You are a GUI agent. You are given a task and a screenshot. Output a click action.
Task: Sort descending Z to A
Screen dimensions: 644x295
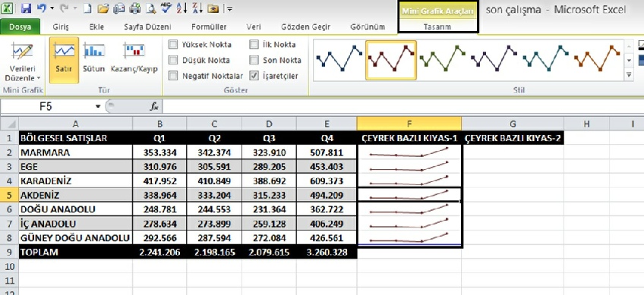pyautogui.click(x=197, y=8)
